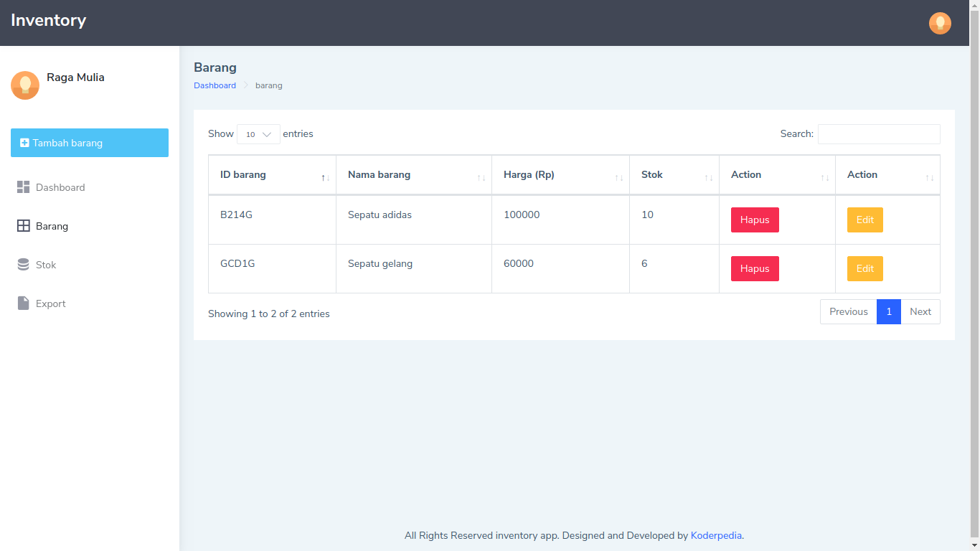Open the profile avatar in the top bar
The width and height of the screenshot is (980, 551).
[940, 23]
